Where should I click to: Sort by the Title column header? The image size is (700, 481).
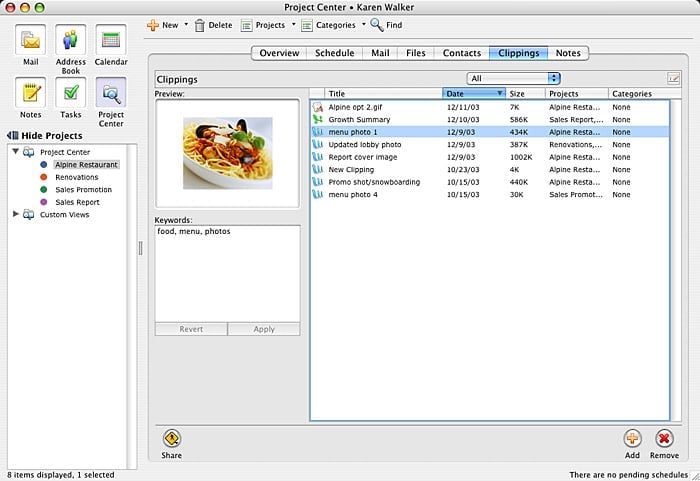tap(383, 94)
